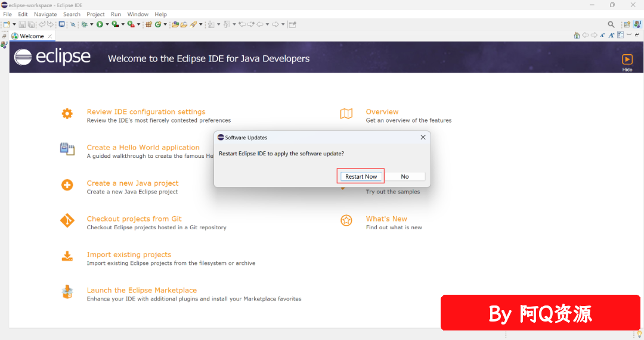Open the What's New link
Viewport: 644px width, 340px height.
tap(386, 219)
